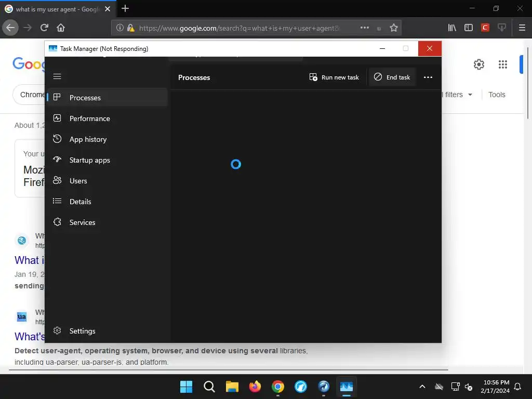Select the 'what is my user agent' tab

(x=58, y=9)
